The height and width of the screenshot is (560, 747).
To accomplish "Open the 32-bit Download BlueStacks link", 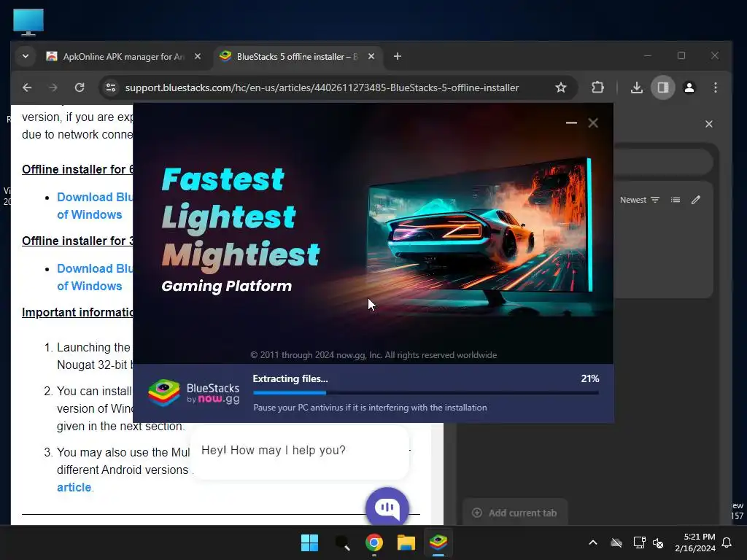I will click(x=96, y=277).
